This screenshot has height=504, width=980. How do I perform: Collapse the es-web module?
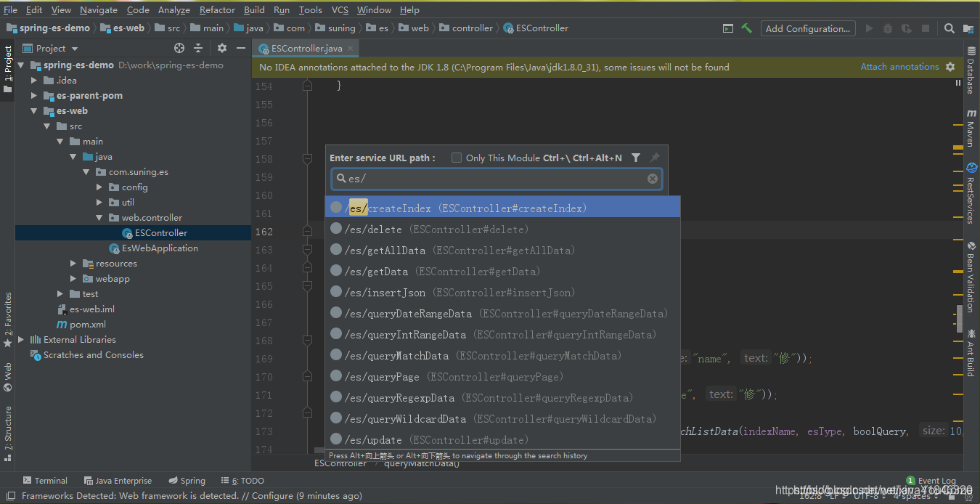click(34, 111)
